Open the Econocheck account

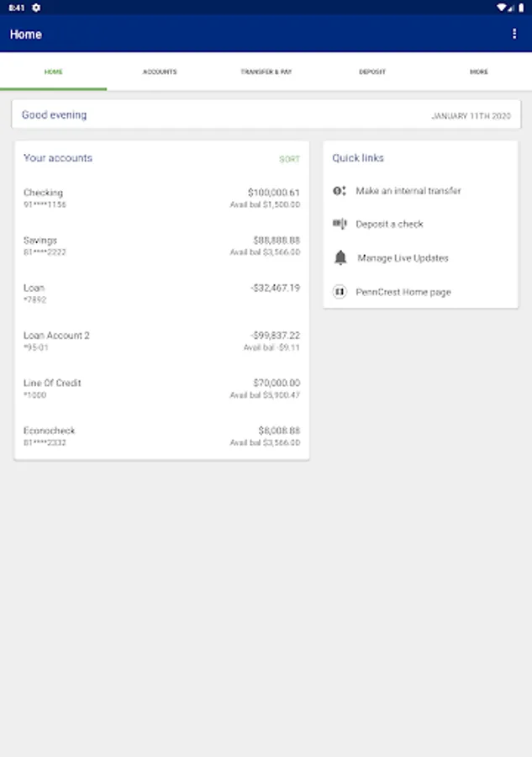click(161, 436)
